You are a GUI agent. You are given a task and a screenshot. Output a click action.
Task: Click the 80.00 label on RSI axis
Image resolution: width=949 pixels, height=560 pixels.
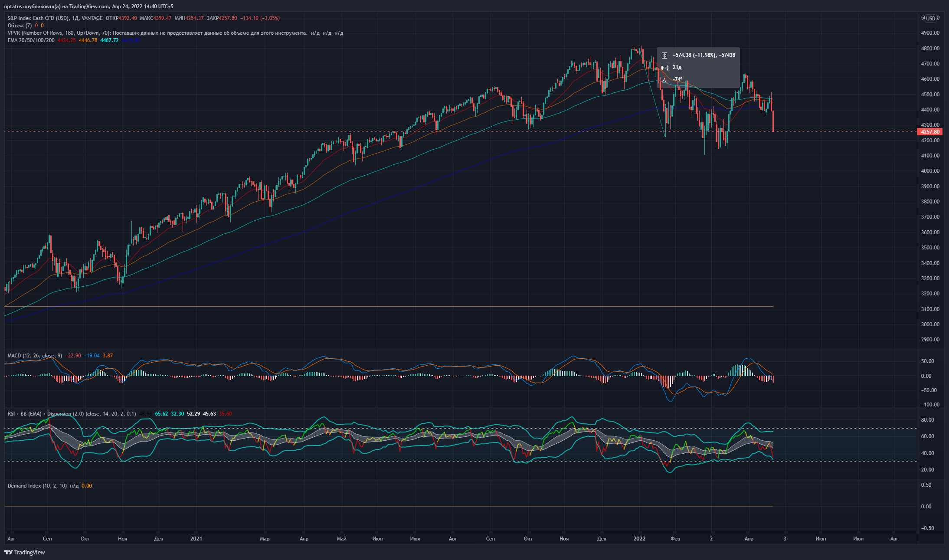(927, 420)
